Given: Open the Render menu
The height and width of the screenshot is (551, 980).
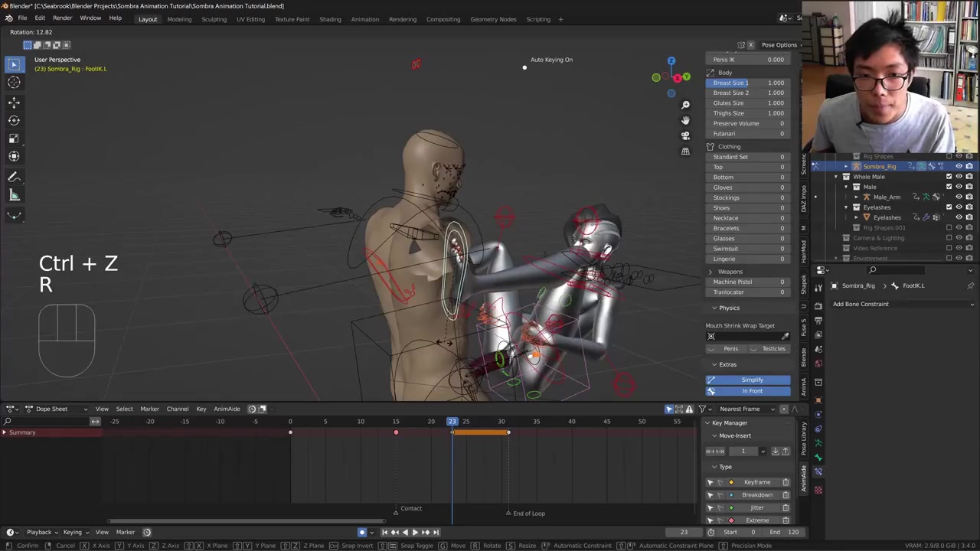Looking at the screenshot, I should point(62,18).
